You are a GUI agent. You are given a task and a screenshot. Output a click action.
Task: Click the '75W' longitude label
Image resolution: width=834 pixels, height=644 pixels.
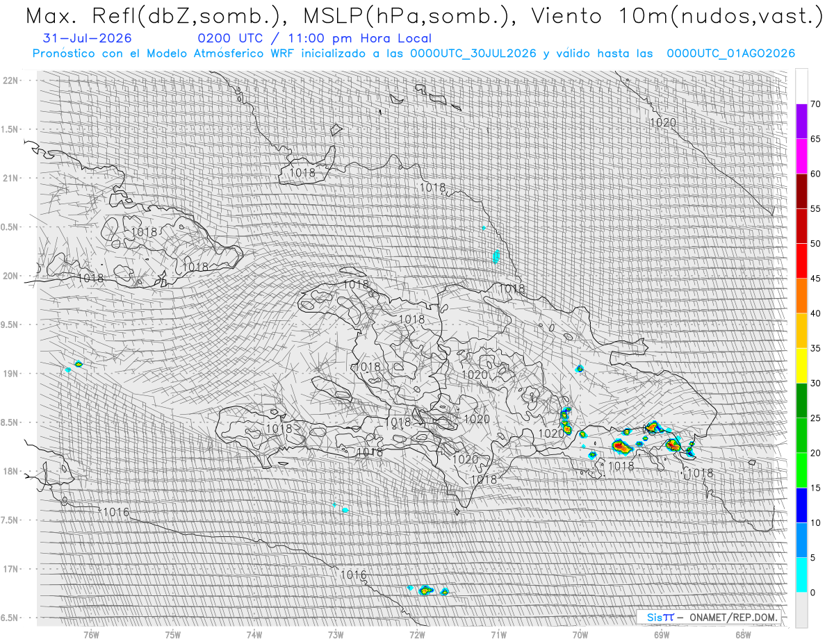[x=173, y=634]
